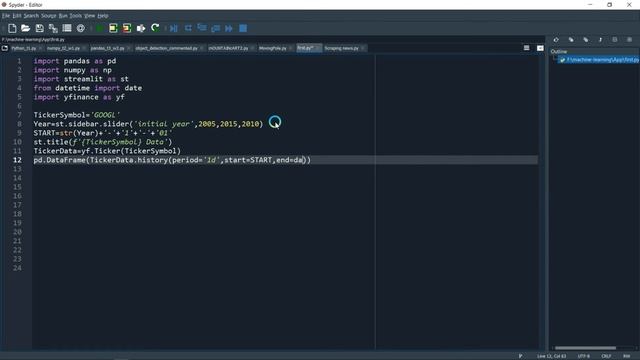
Task: Click the UTF-8 encoding status entry
Action: tap(584, 356)
